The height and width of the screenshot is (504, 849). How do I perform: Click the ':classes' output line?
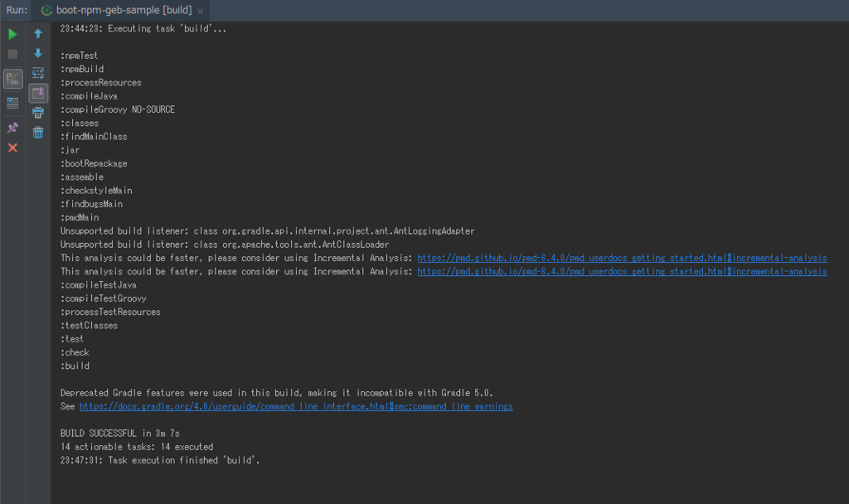click(80, 124)
